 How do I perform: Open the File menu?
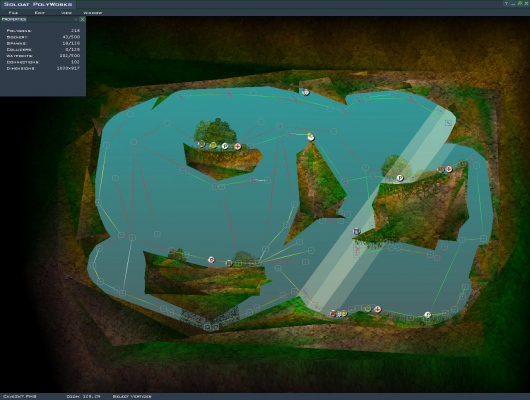tap(13, 13)
